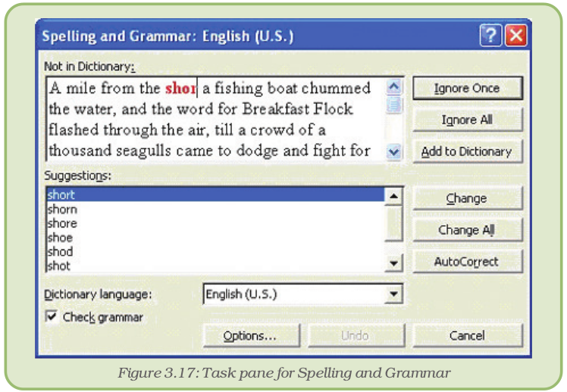Open AutoCorrect for the misspelled word
The image size is (567, 392).
[x=467, y=262]
